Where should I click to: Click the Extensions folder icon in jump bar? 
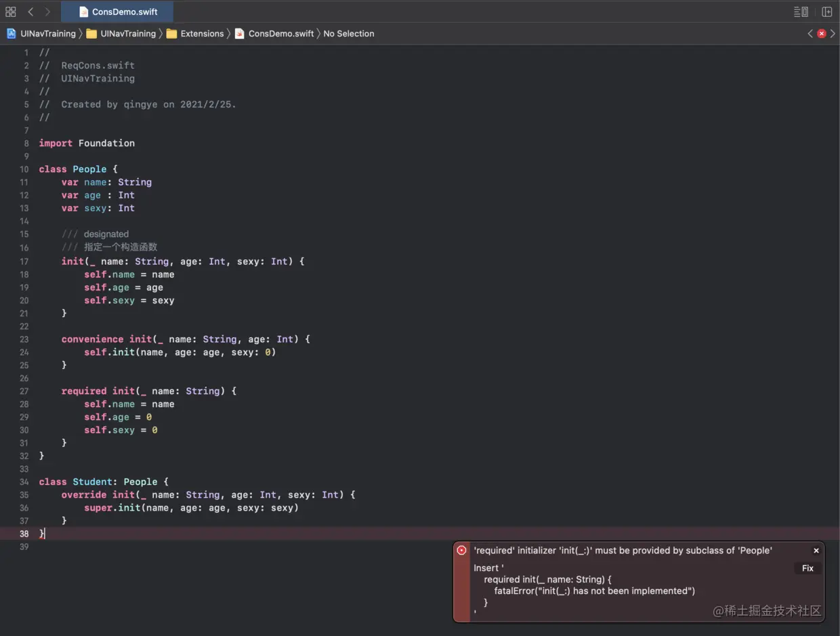pos(171,33)
